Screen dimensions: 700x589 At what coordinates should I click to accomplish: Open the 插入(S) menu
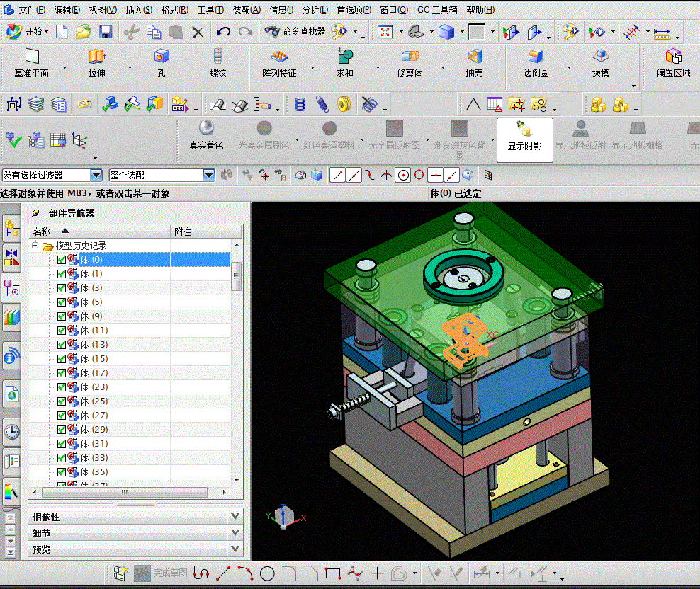coord(139,10)
